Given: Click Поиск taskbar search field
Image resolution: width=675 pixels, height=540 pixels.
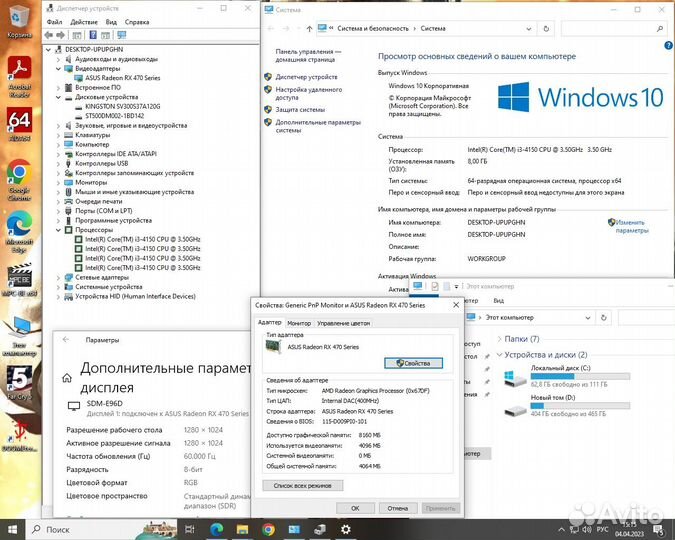Looking at the screenshot, I should pos(103,529).
